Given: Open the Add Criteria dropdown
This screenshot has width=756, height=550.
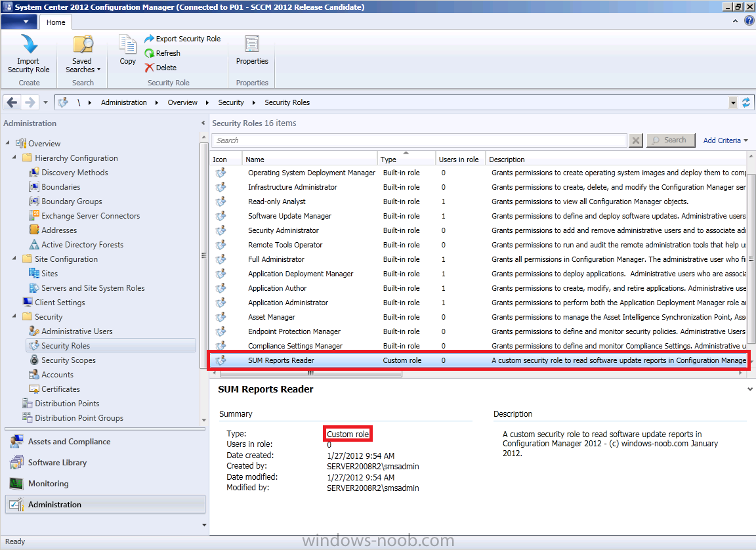Looking at the screenshot, I should pyautogui.click(x=725, y=140).
